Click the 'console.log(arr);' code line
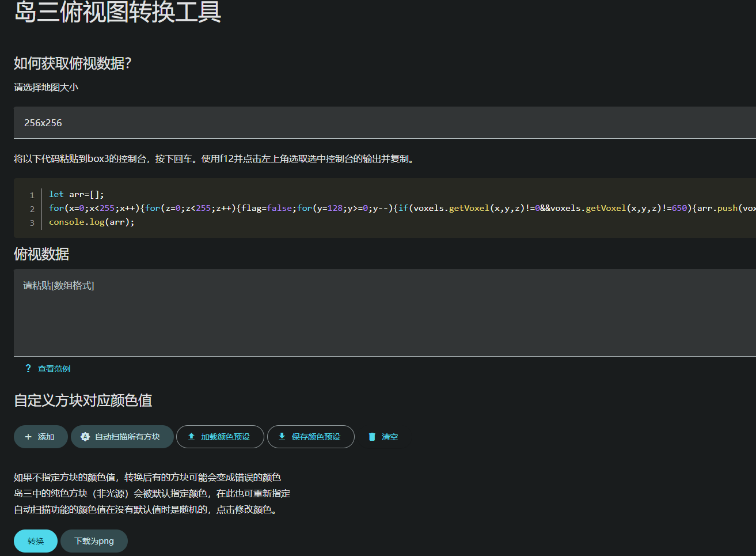Screen dimensions: 756x556 92,222
